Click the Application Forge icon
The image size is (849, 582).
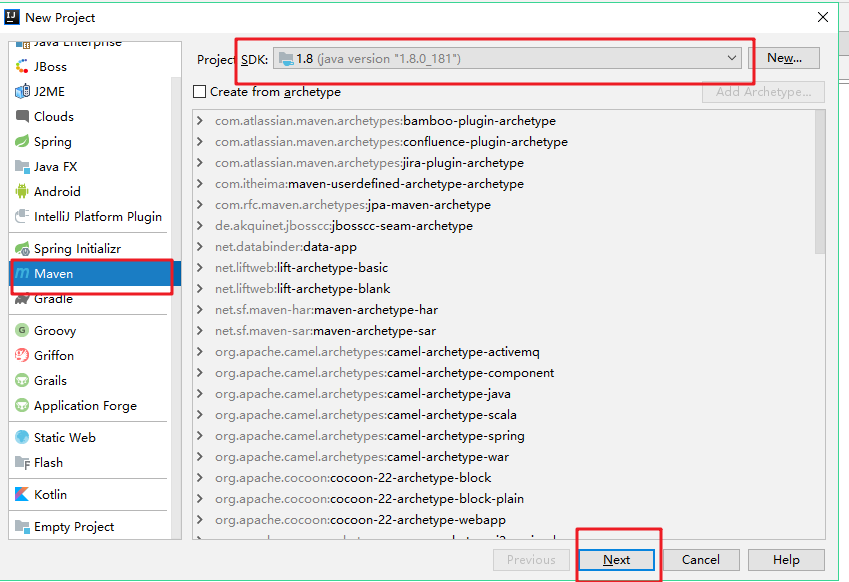point(22,405)
